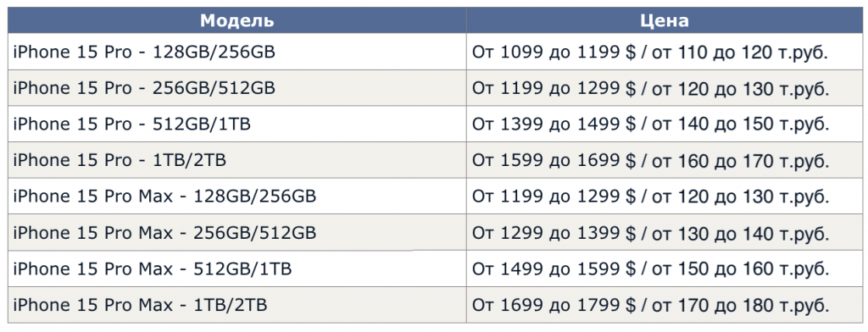Select iPhone 15 Pro Max - 256GB/512GB cell

click(237, 232)
